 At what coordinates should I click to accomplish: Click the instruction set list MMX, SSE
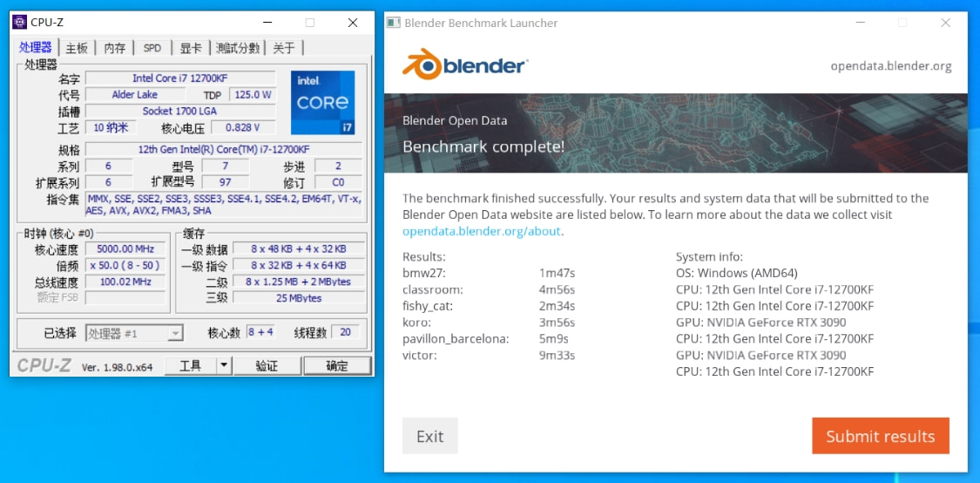click(224, 205)
